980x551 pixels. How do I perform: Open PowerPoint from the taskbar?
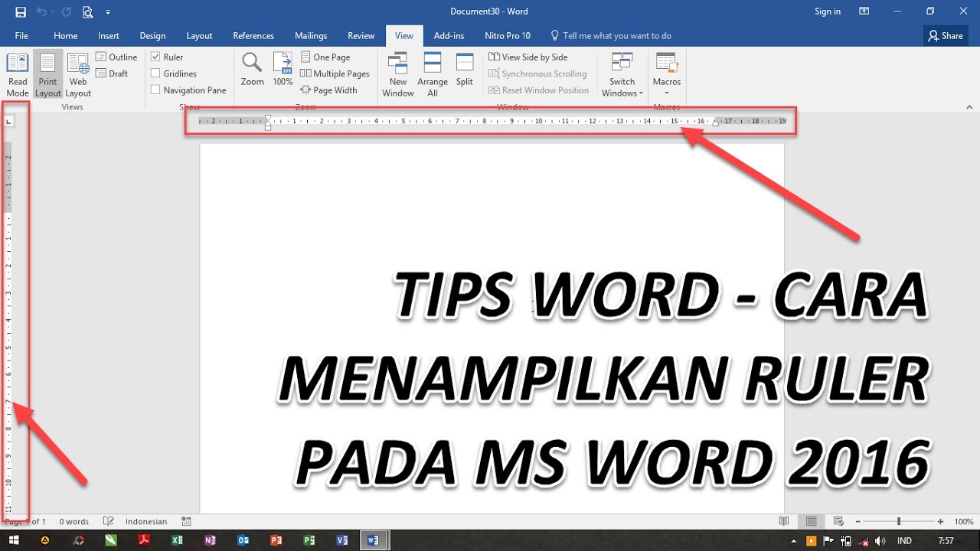(276, 540)
